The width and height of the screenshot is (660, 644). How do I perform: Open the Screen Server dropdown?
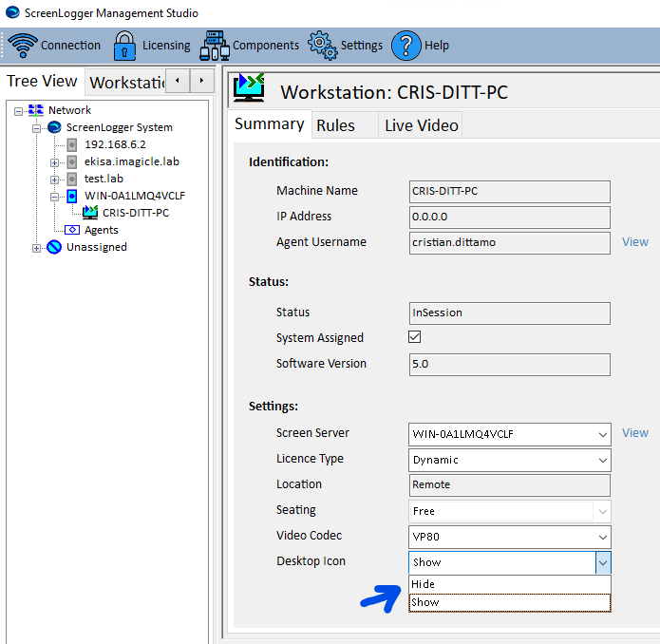[602, 434]
